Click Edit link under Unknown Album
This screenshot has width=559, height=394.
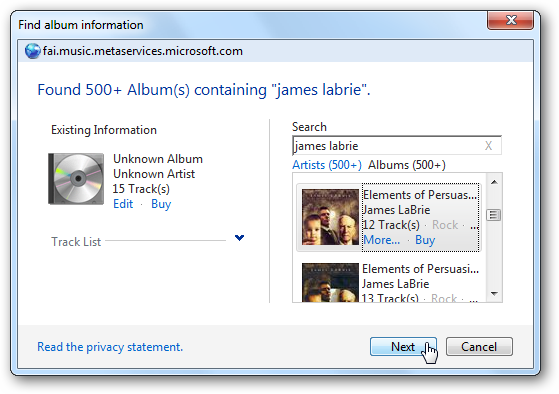(123, 204)
